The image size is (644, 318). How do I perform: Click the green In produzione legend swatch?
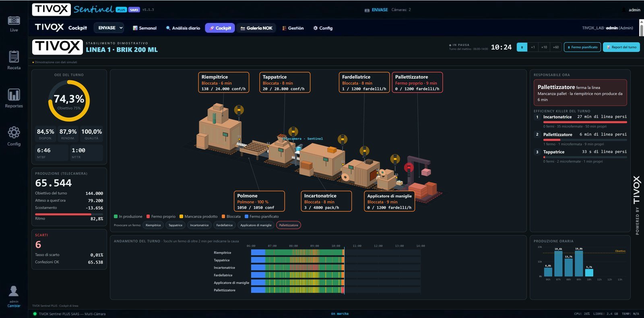(x=116, y=217)
